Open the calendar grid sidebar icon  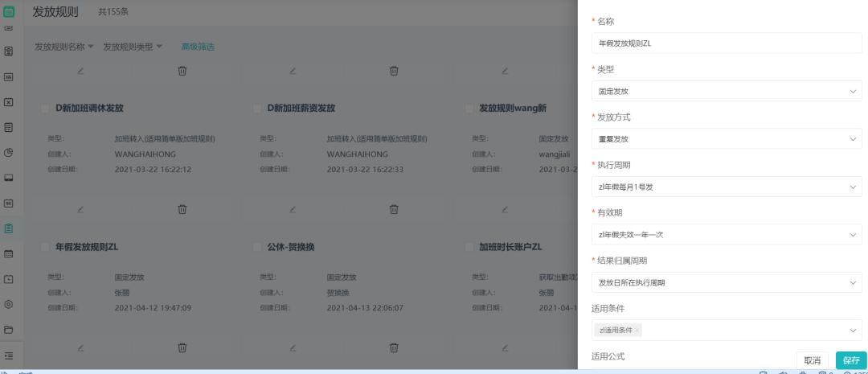point(8,254)
